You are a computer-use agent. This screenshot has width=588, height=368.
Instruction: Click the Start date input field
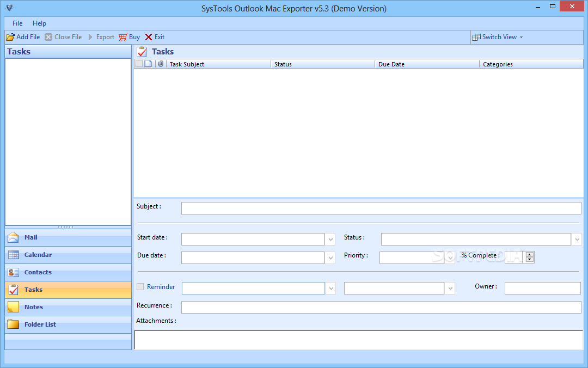[253, 240]
